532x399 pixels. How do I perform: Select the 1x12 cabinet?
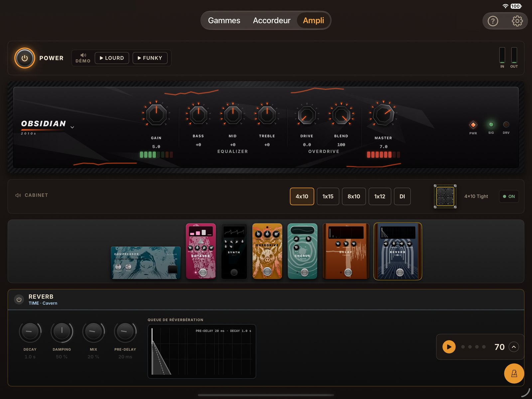(x=380, y=197)
